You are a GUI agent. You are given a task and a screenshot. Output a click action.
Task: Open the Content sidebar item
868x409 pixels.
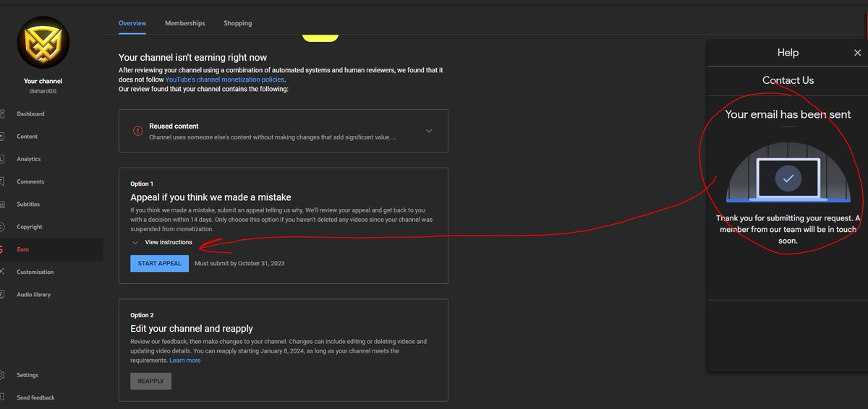click(27, 136)
